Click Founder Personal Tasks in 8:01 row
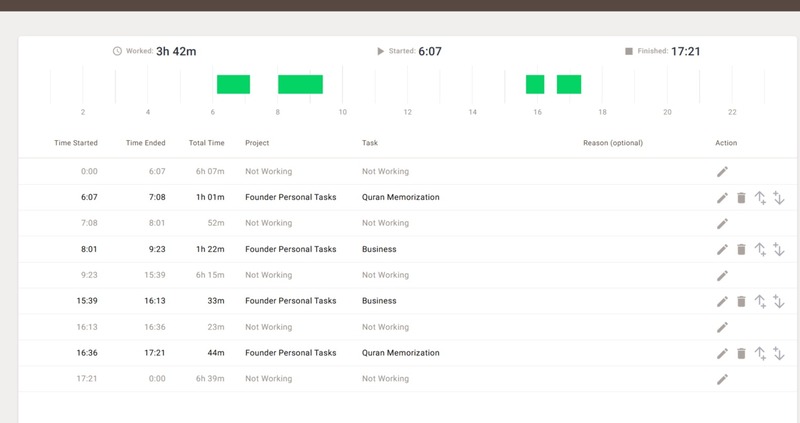This screenshot has height=423, width=800. pyautogui.click(x=290, y=250)
